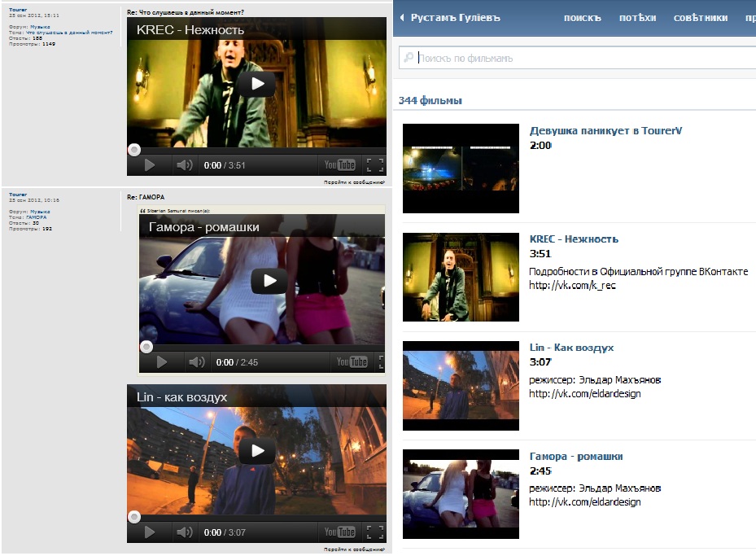Click the small play control under the KREC - Нежность forum video

coord(150,165)
